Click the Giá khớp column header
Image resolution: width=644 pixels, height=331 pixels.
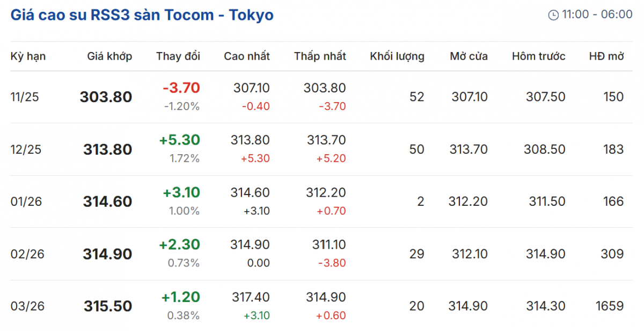pyautogui.click(x=109, y=56)
